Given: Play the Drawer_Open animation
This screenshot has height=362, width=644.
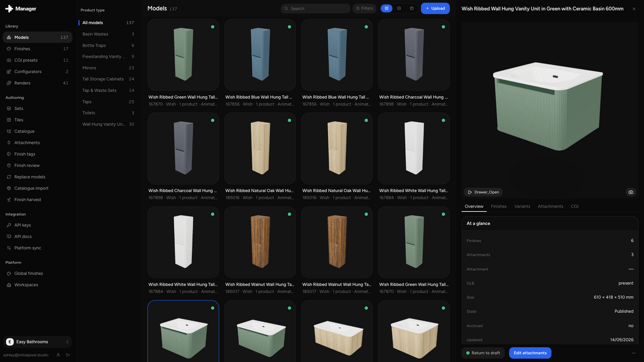Looking at the screenshot, I should pos(483,192).
